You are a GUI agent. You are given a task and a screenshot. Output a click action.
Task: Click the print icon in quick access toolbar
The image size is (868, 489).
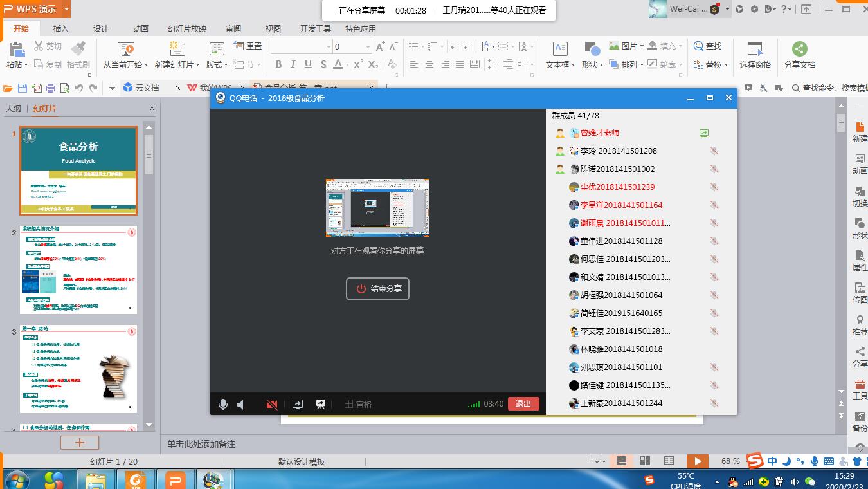[x=50, y=88]
